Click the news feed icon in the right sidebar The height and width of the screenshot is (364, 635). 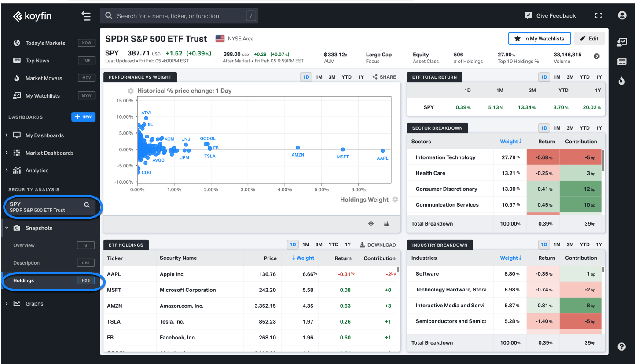click(x=621, y=62)
